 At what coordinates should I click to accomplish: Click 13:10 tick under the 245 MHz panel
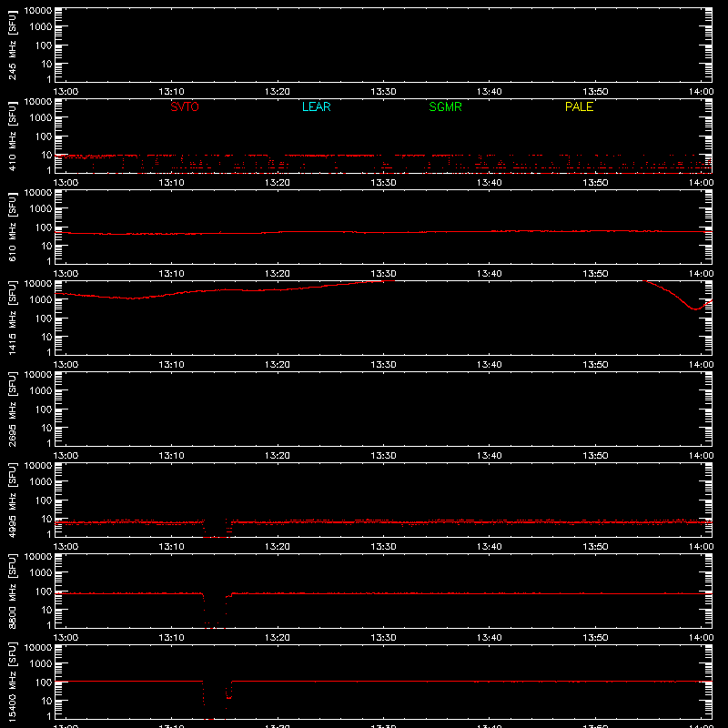pyautogui.click(x=171, y=92)
